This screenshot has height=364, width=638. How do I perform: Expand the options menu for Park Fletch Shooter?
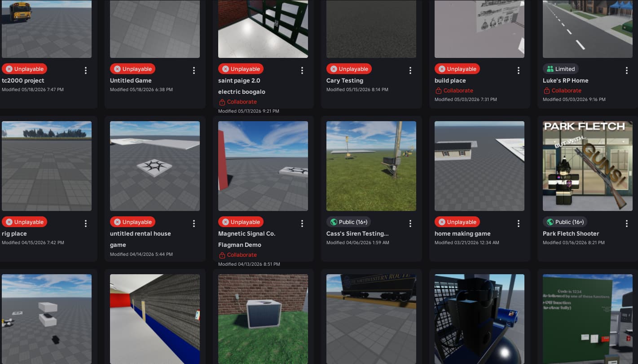point(627,224)
